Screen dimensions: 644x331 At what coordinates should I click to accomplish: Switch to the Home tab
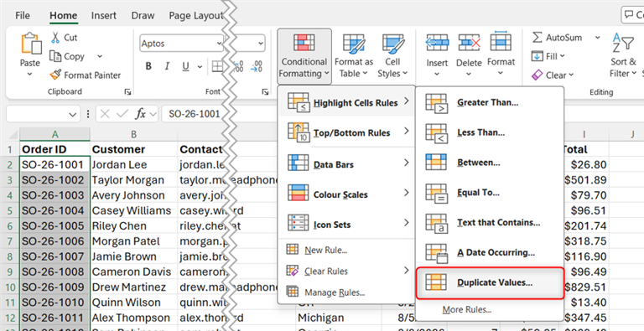(63, 16)
